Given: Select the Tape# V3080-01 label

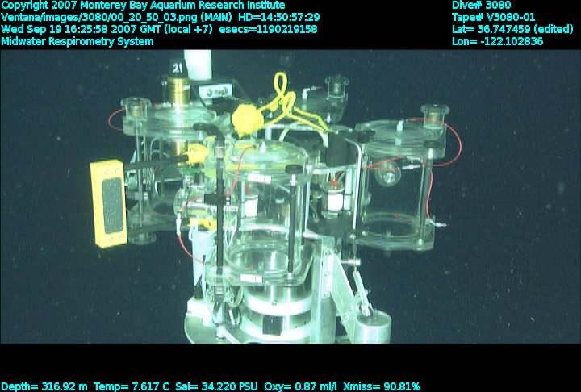Looking at the screenshot, I should pos(493,18).
